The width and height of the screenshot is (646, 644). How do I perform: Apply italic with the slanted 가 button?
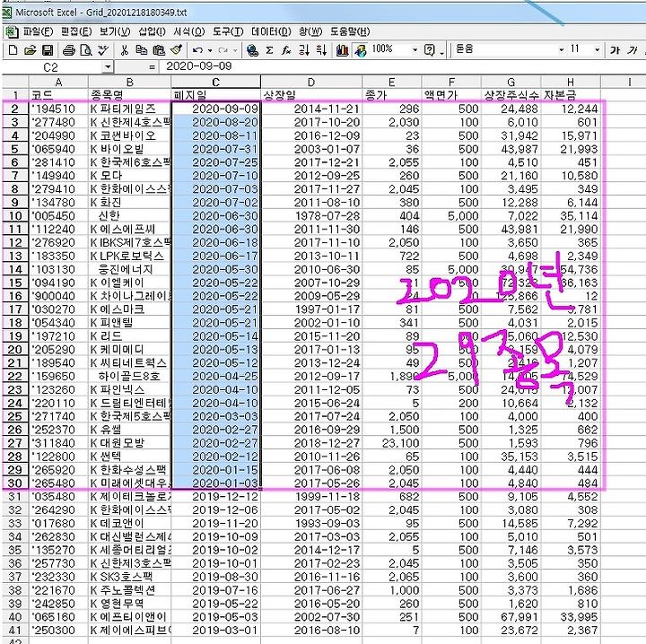pyautogui.click(x=633, y=50)
